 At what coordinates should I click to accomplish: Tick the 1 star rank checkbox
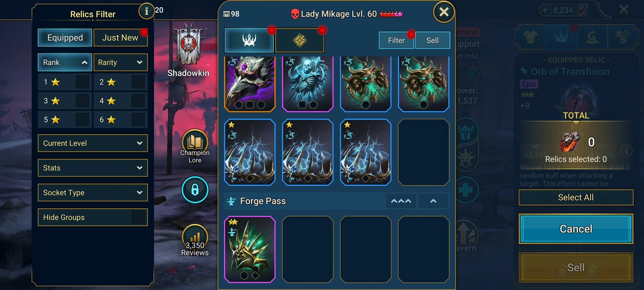pyautogui.click(x=82, y=82)
